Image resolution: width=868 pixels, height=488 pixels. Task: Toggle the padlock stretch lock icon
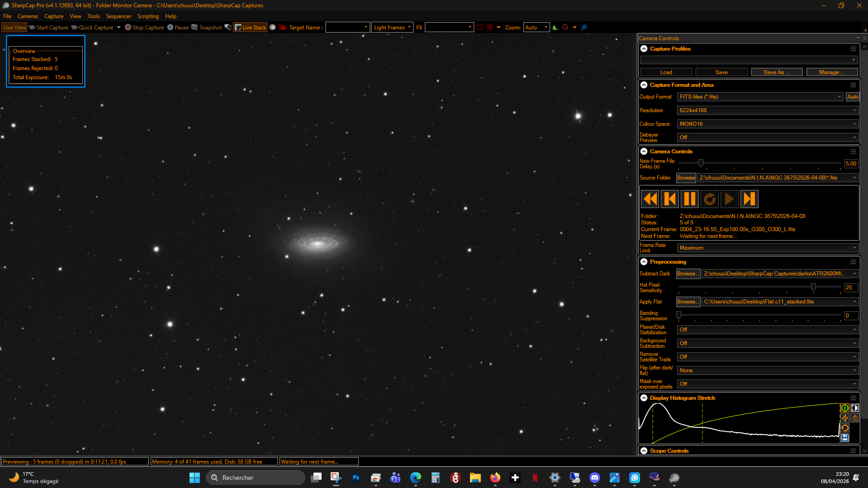click(x=854, y=418)
